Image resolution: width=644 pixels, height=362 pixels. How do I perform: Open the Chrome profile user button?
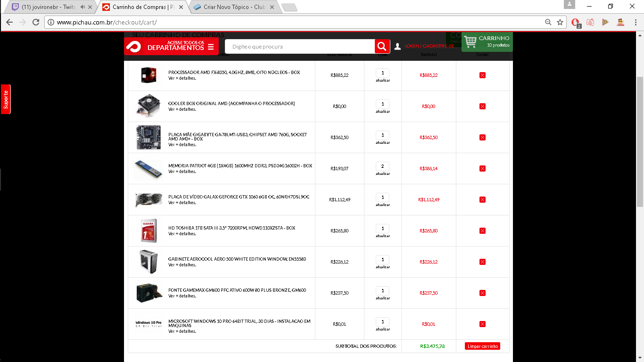click(x=570, y=4)
